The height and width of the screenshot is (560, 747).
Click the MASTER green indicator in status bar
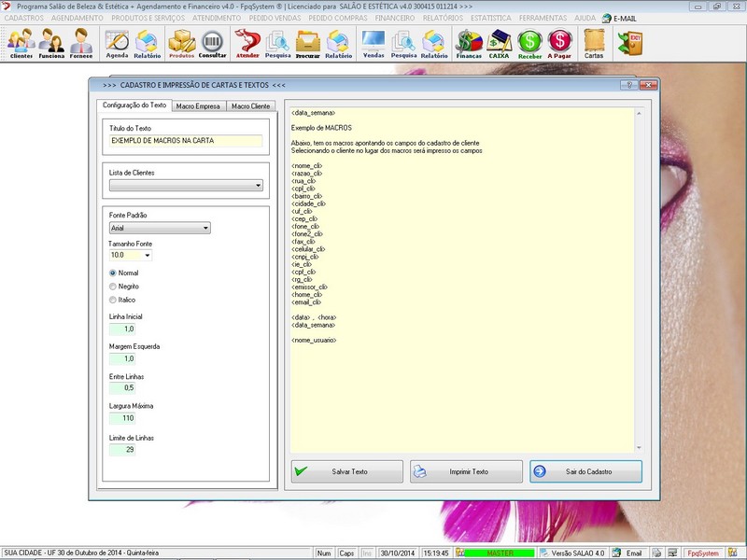500,553
